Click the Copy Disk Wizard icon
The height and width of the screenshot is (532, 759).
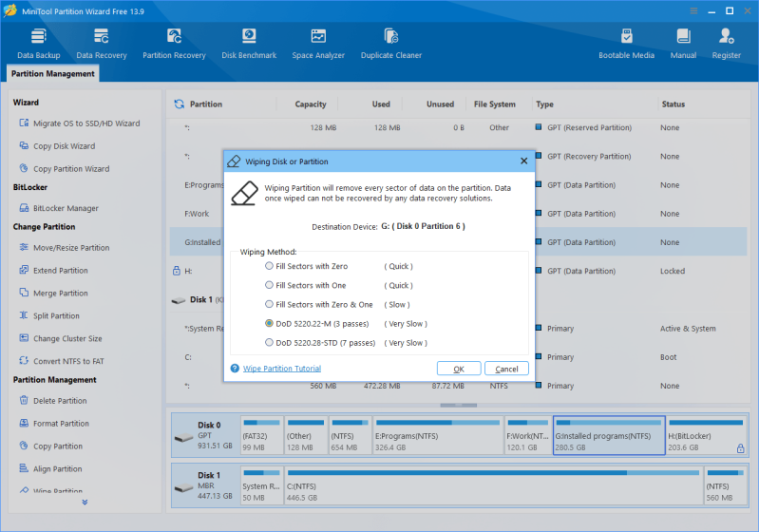24,145
